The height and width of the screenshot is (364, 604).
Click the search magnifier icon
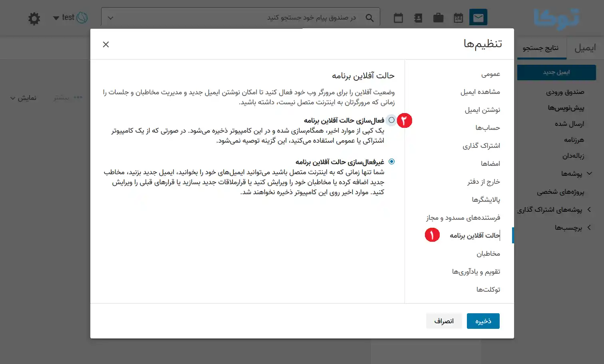(x=370, y=18)
